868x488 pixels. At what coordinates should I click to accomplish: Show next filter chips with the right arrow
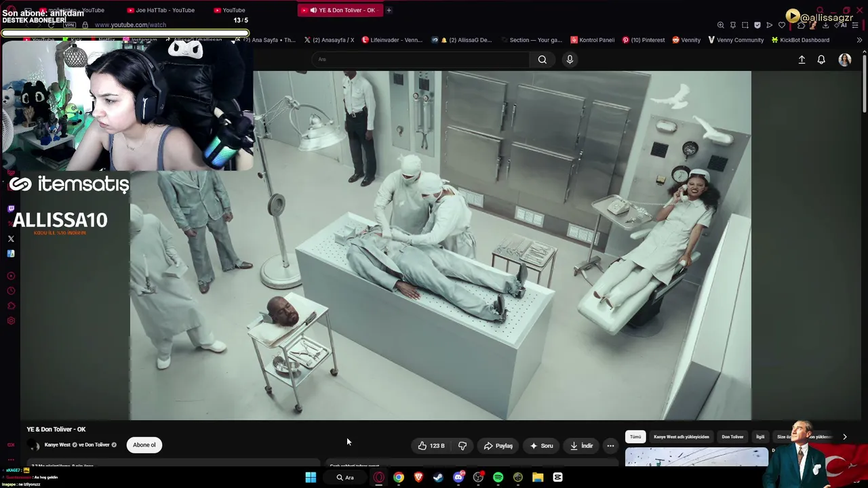[845, 437]
